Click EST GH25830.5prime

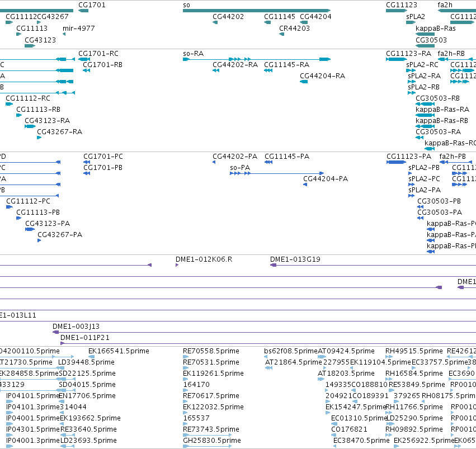212,440
